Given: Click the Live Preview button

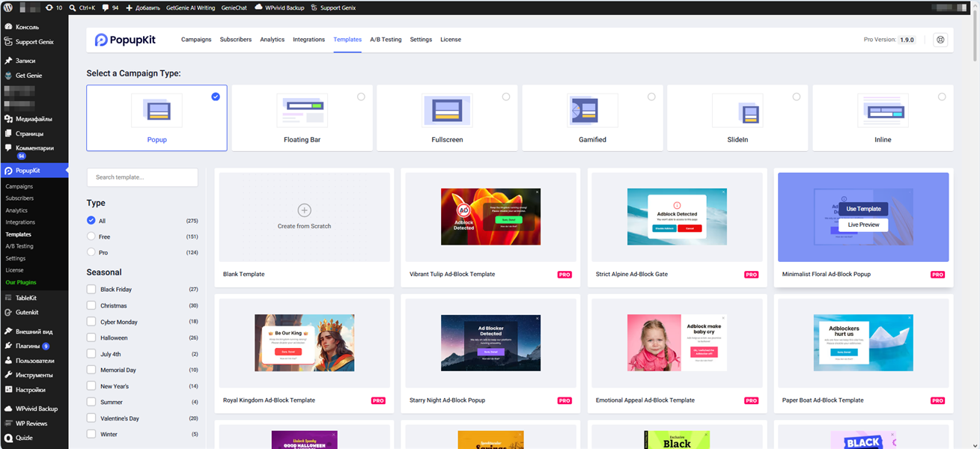Looking at the screenshot, I should (864, 224).
